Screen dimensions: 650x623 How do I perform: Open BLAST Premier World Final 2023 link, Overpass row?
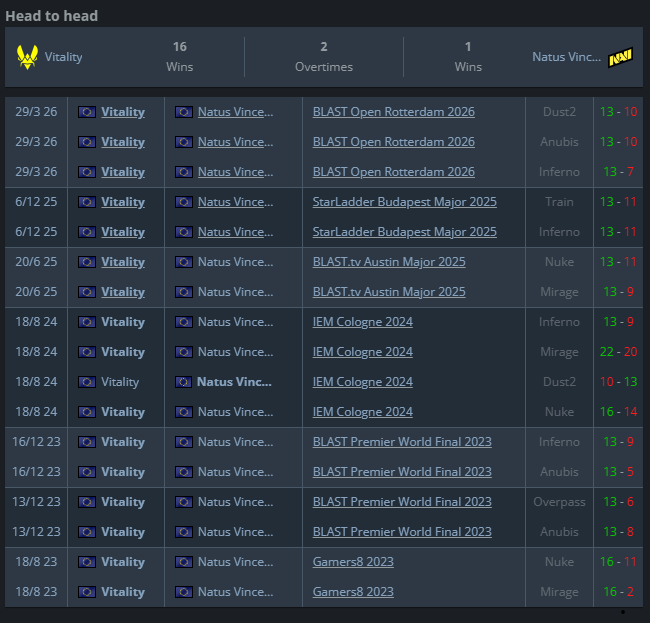[402, 502]
